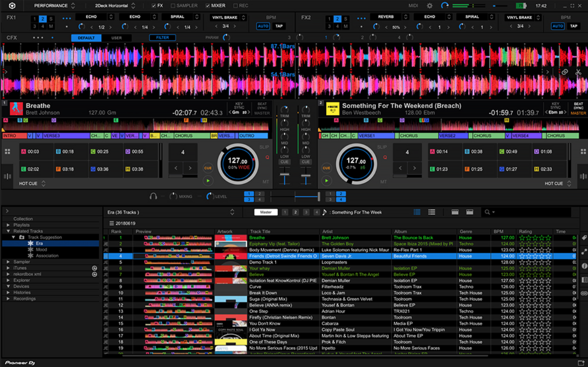Open the settings gear icon
This screenshot has width=588, height=367.
pyautogui.click(x=429, y=6)
